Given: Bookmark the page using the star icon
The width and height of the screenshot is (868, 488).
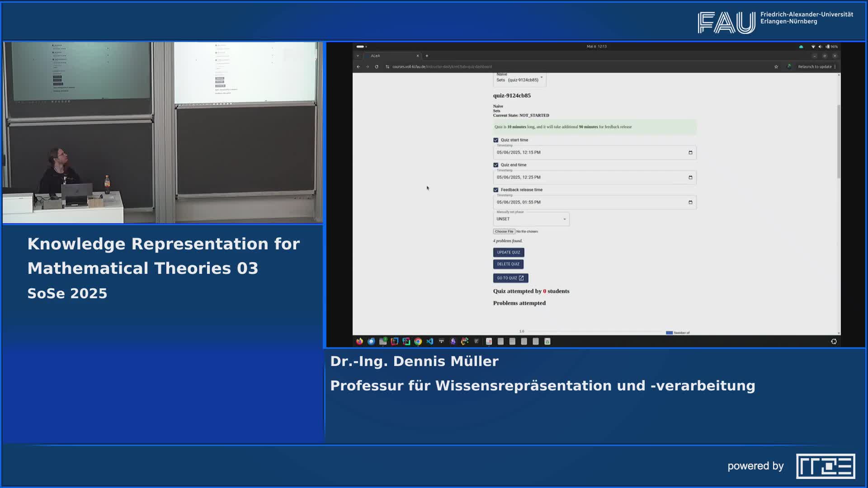Looking at the screenshot, I should 776,67.
